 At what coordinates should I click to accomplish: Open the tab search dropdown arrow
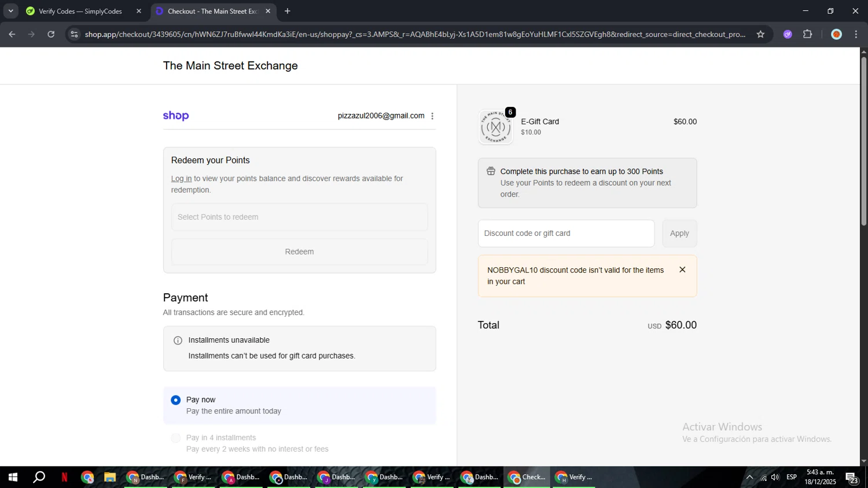10,11
